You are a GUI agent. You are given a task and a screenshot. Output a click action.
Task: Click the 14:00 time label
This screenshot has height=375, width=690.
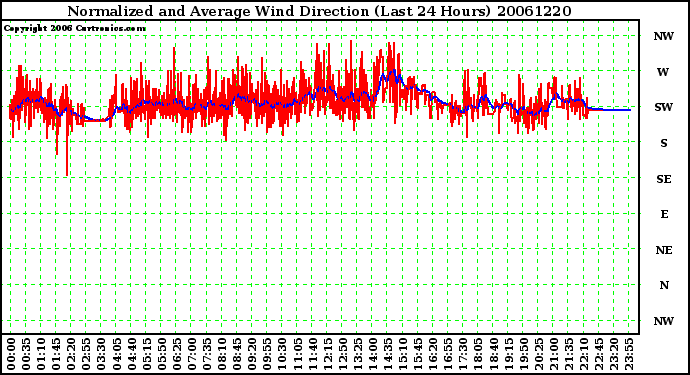point(372,354)
